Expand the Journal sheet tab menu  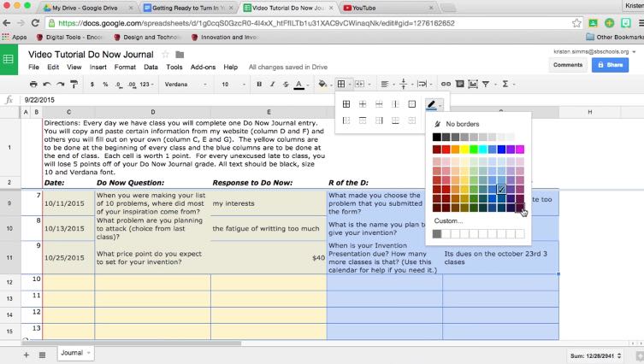click(x=89, y=352)
